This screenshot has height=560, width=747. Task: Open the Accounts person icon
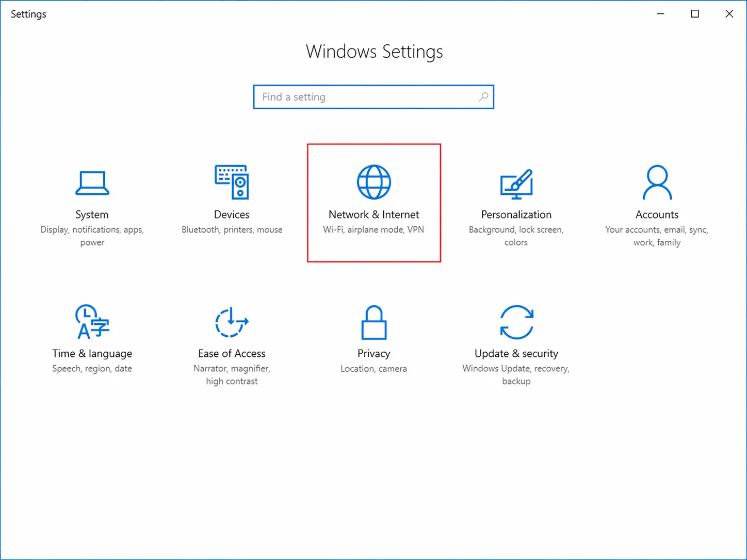(657, 182)
